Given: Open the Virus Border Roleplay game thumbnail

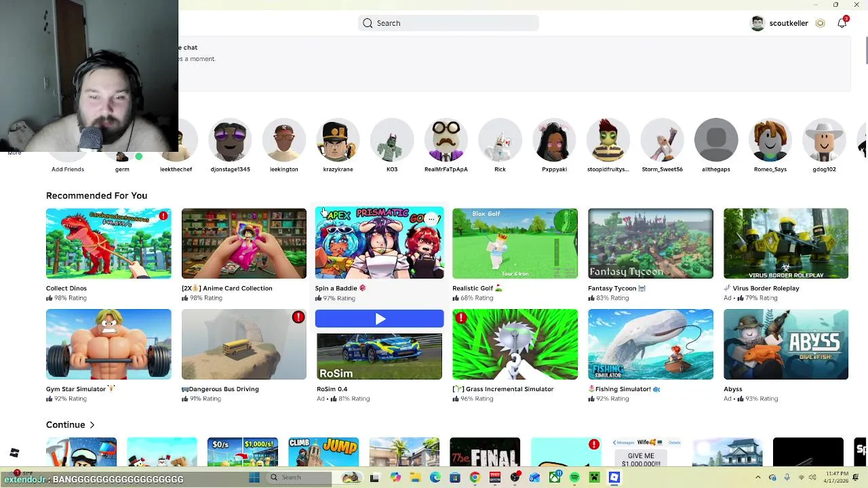Looking at the screenshot, I should coord(786,243).
